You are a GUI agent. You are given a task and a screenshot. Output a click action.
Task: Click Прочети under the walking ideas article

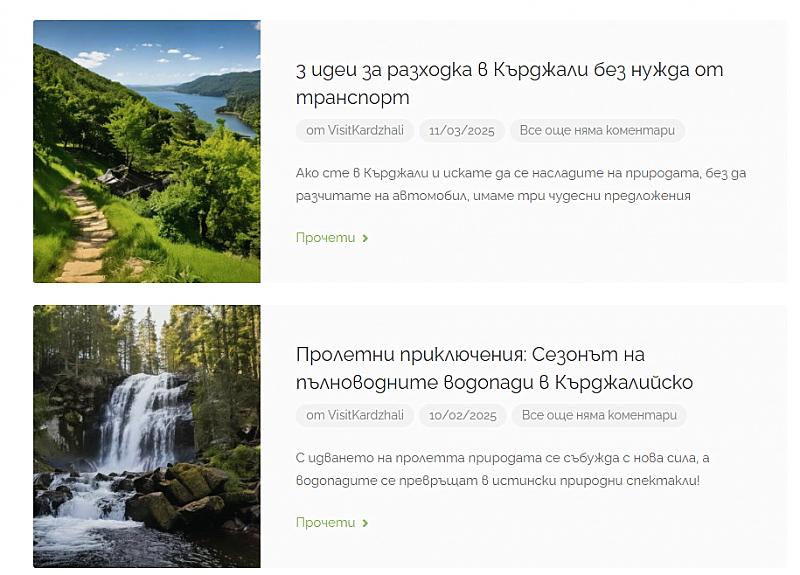326,238
